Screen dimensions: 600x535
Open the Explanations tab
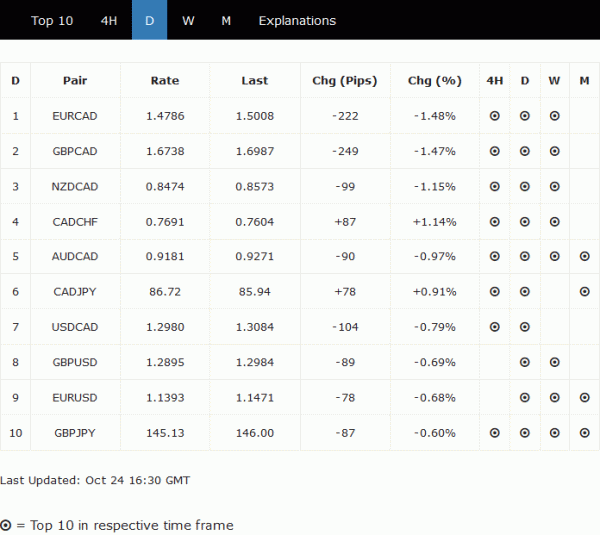click(x=297, y=20)
